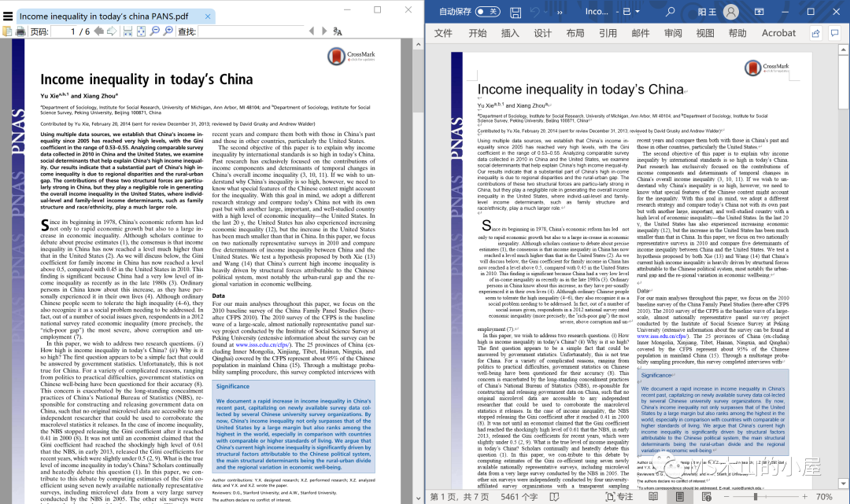850x504 pixels.
Task: Click Word vertical scrollbar down arrow
Action: click(843, 484)
